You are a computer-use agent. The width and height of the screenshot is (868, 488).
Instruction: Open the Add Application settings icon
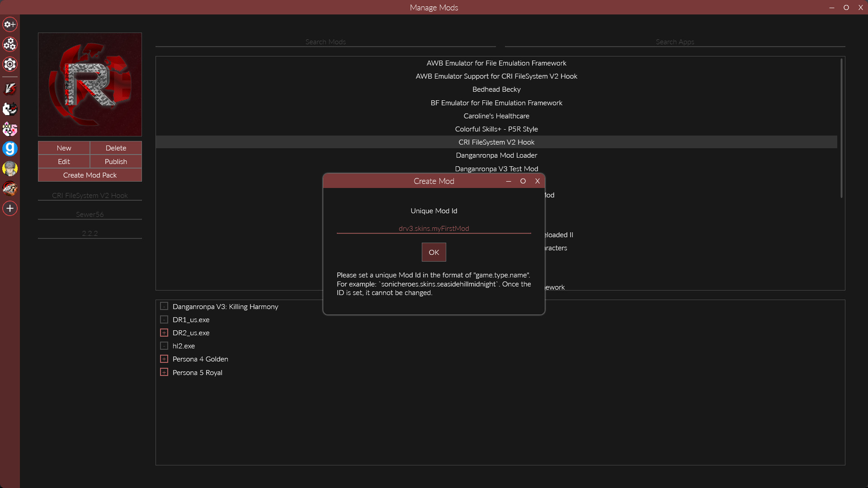[9, 24]
